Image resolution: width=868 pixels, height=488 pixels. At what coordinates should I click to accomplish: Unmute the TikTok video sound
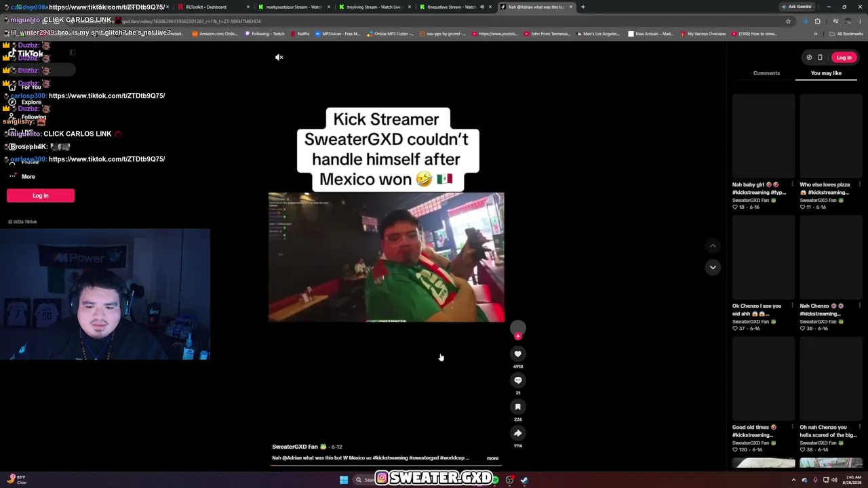tap(279, 58)
